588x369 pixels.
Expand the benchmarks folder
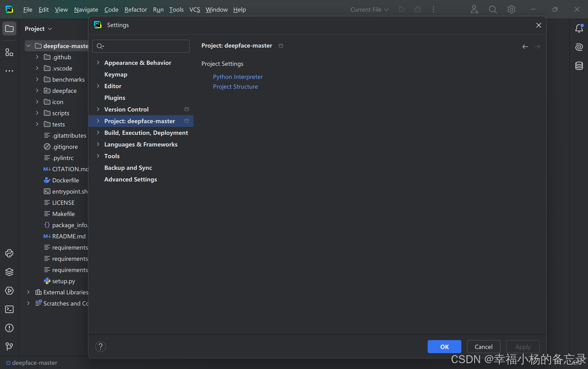[37, 79]
